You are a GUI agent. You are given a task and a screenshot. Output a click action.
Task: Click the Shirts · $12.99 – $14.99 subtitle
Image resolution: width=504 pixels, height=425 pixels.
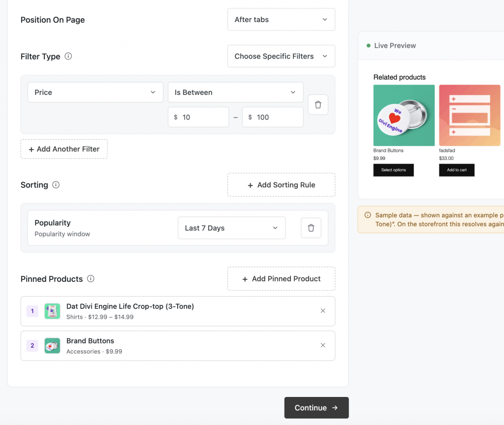pyautogui.click(x=100, y=317)
